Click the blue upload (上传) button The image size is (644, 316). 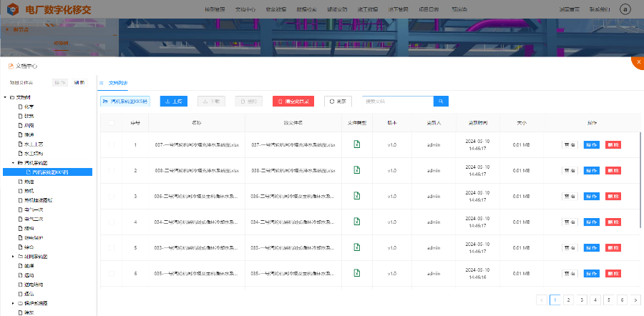point(174,102)
